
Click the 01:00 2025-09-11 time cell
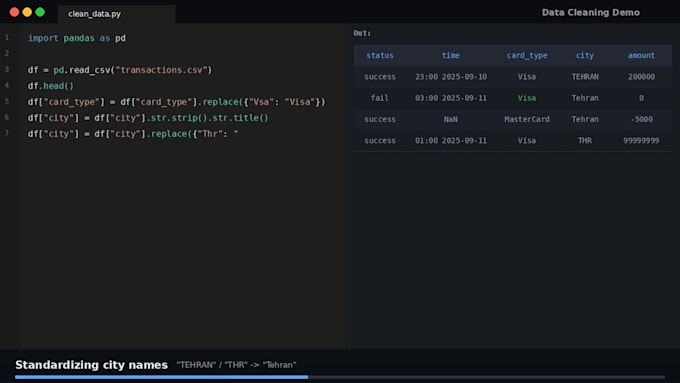click(x=451, y=141)
